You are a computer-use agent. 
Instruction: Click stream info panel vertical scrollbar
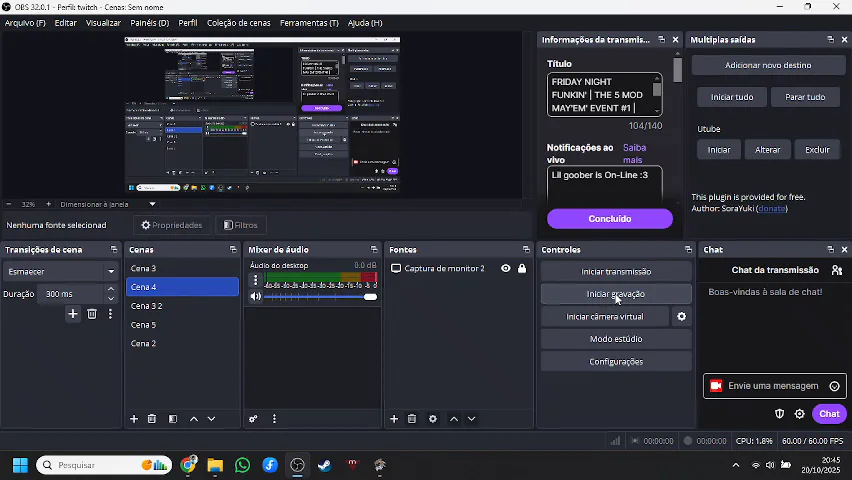point(677,69)
